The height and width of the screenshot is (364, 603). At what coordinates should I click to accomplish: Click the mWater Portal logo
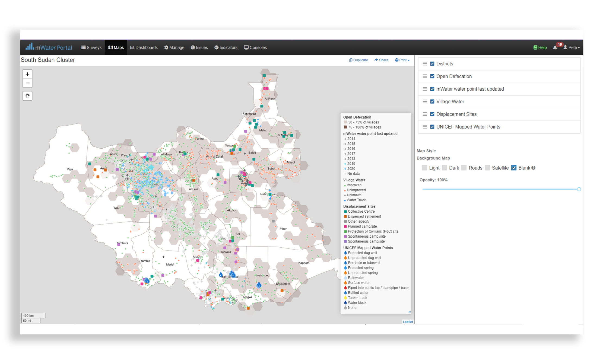tap(49, 47)
